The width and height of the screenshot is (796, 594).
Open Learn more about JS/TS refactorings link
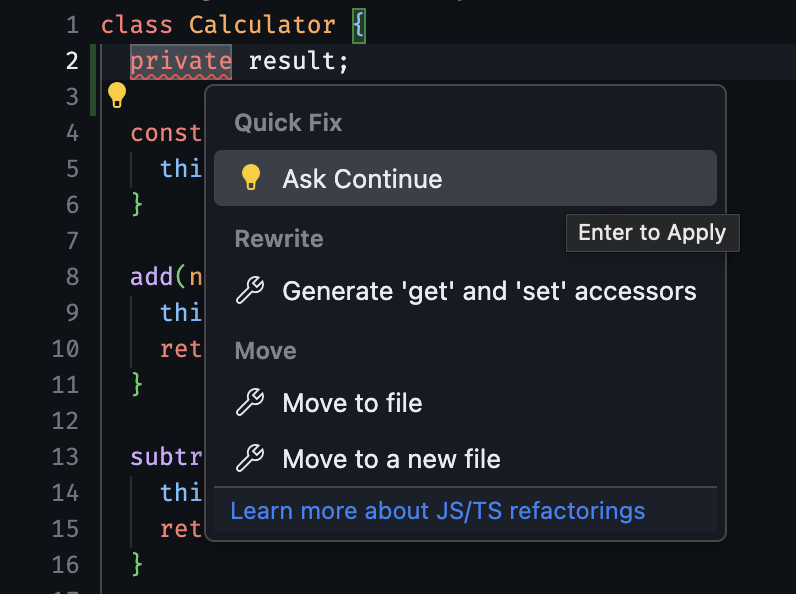(437, 511)
